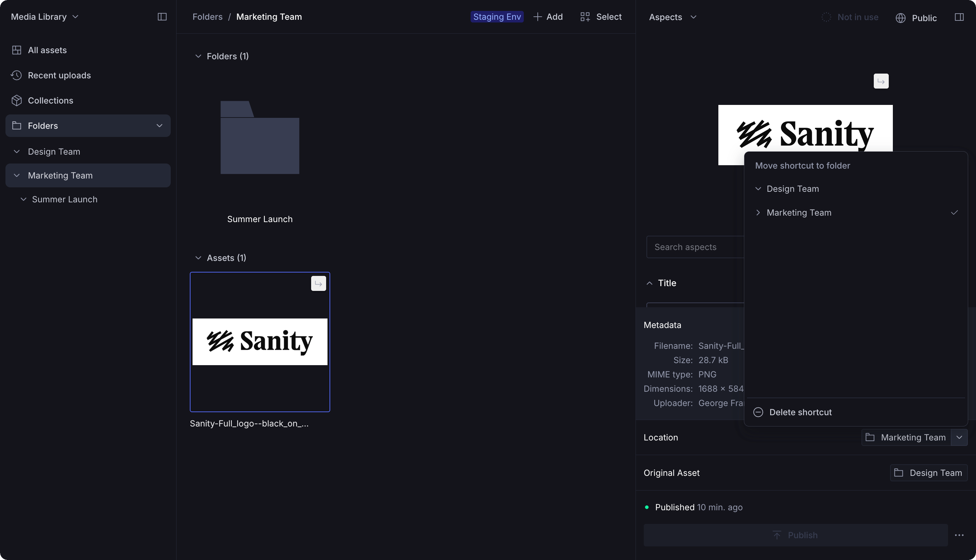Collapse Design Team chevron in move popup
The image size is (976, 560).
(x=758, y=189)
